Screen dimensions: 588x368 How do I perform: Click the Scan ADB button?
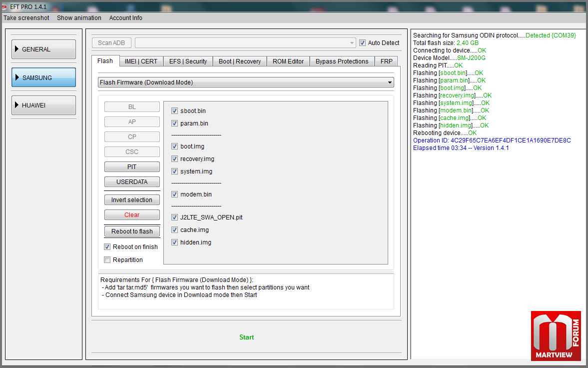coord(111,43)
